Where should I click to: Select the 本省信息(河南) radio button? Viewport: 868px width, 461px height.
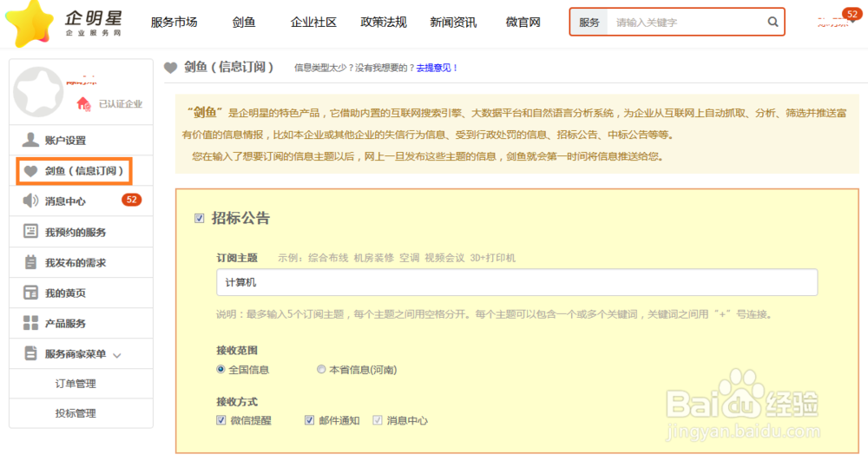(321, 369)
